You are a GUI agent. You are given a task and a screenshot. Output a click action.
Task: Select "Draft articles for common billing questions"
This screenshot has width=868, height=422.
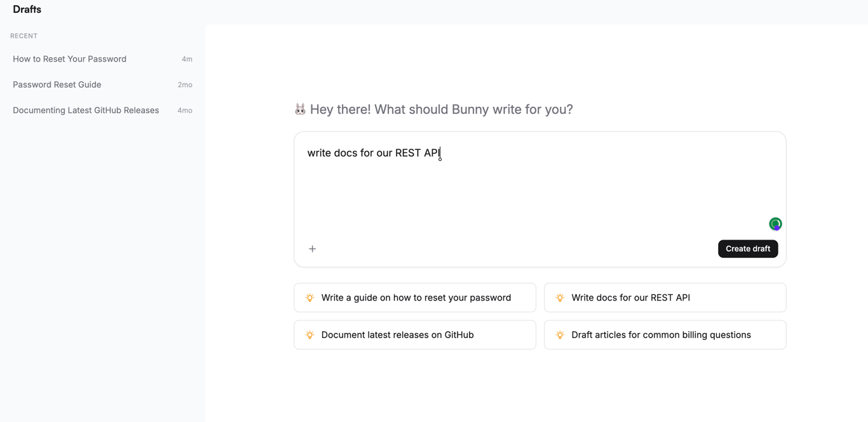click(x=661, y=335)
